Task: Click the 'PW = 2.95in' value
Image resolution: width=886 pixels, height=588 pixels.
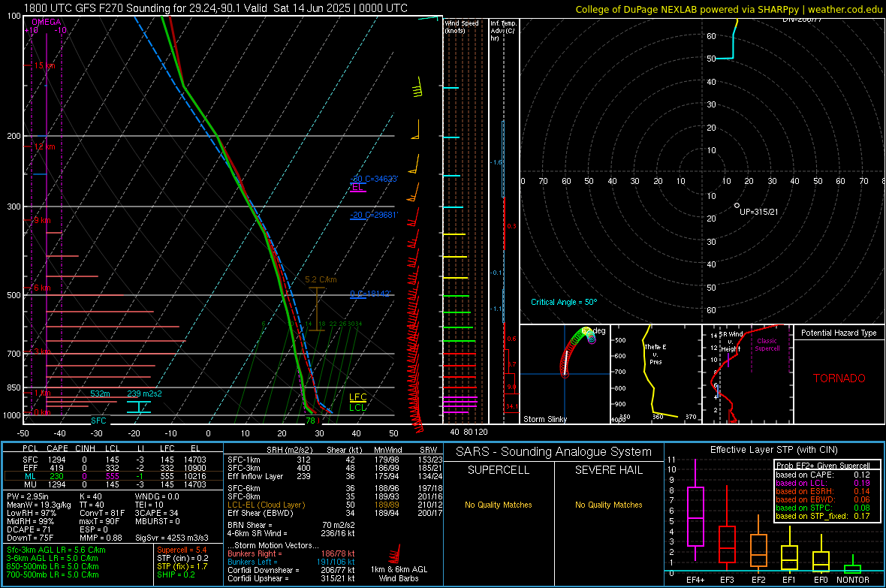Action: coord(30,496)
